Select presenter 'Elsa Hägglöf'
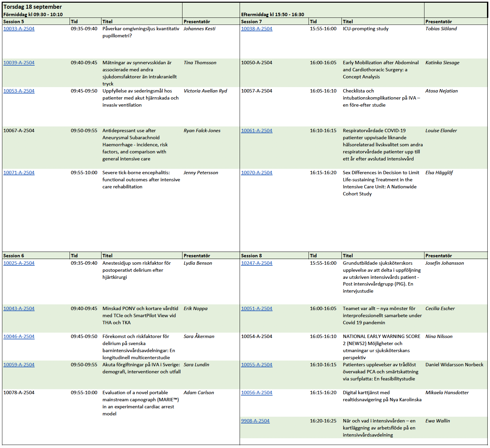Image resolution: width=490 pixels, height=448 pixels. coord(439,173)
